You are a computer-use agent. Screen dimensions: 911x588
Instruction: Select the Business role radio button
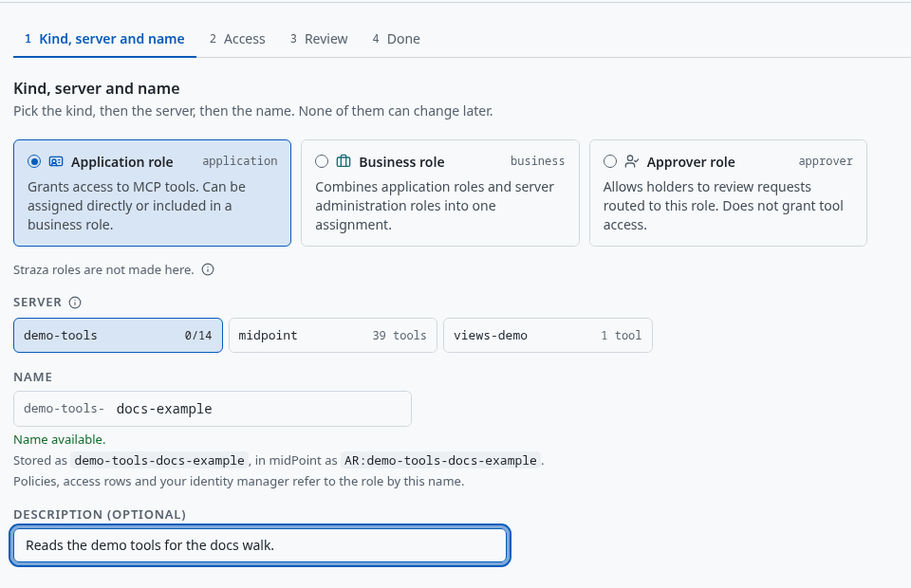(322, 161)
